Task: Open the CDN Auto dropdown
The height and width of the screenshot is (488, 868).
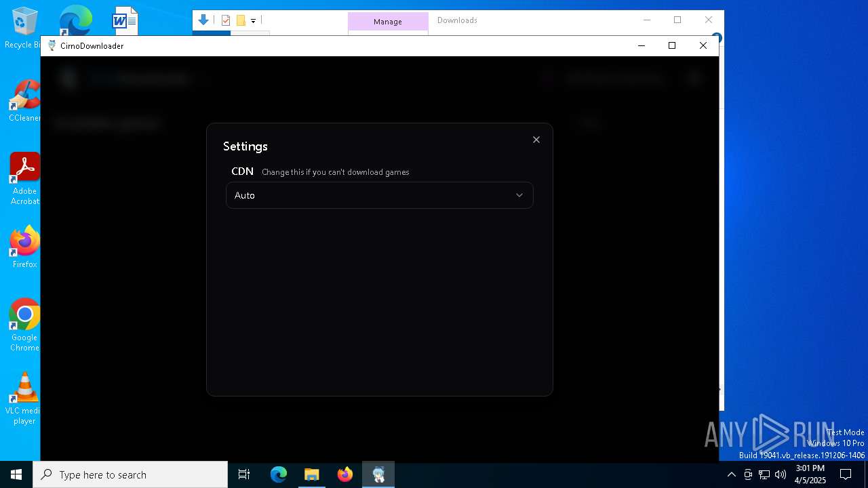Action: tap(379, 195)
